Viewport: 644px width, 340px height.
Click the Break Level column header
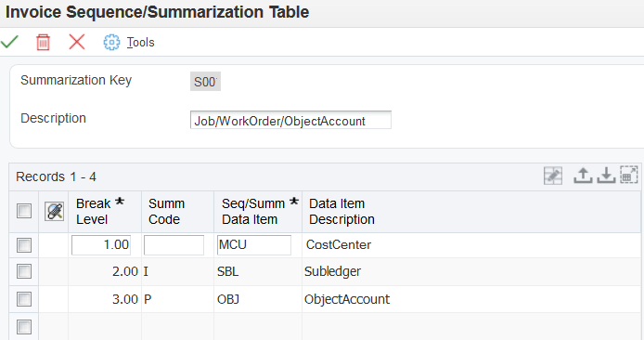105,211
